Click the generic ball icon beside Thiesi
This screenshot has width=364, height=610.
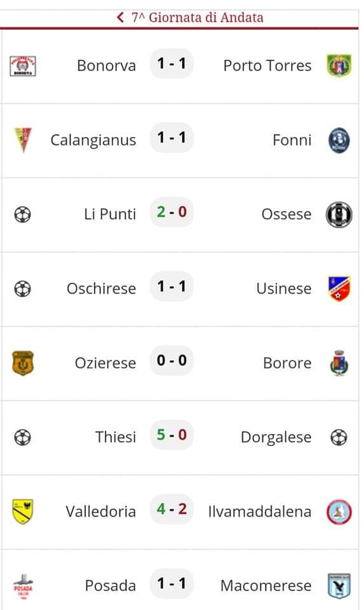pos(23,437)
